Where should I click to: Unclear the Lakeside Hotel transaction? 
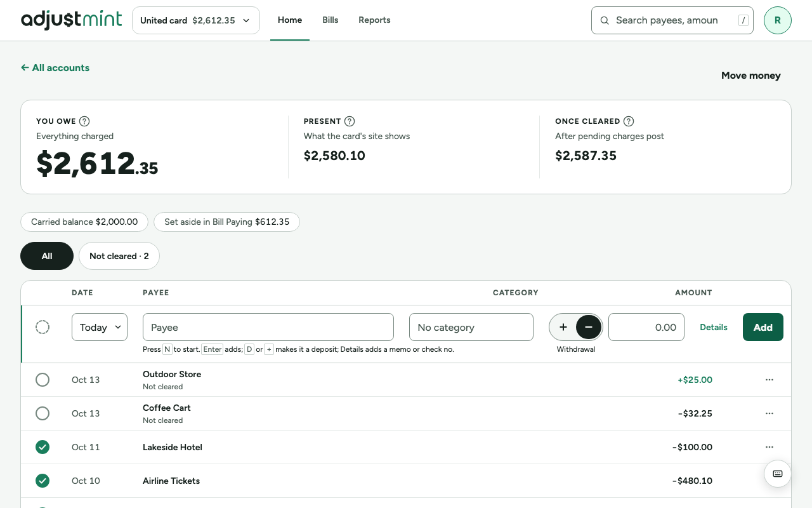point(43,447)
